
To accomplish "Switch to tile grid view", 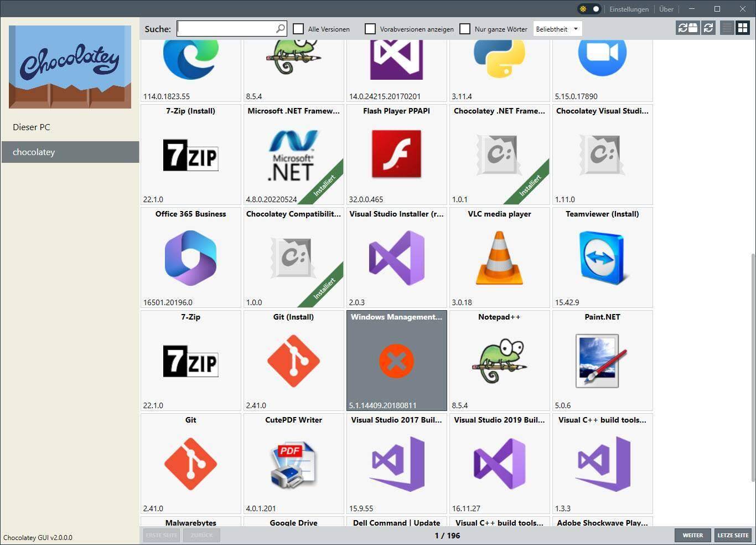I will pos(742,28).
